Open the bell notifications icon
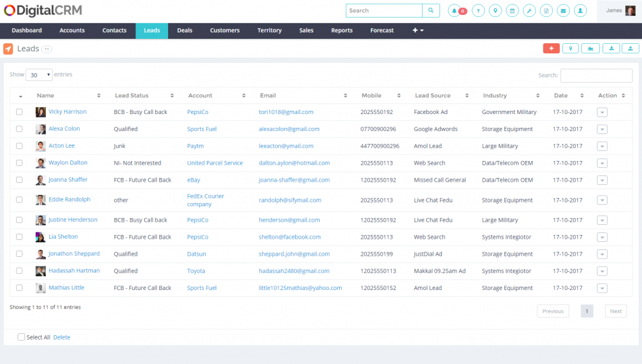 454,11
